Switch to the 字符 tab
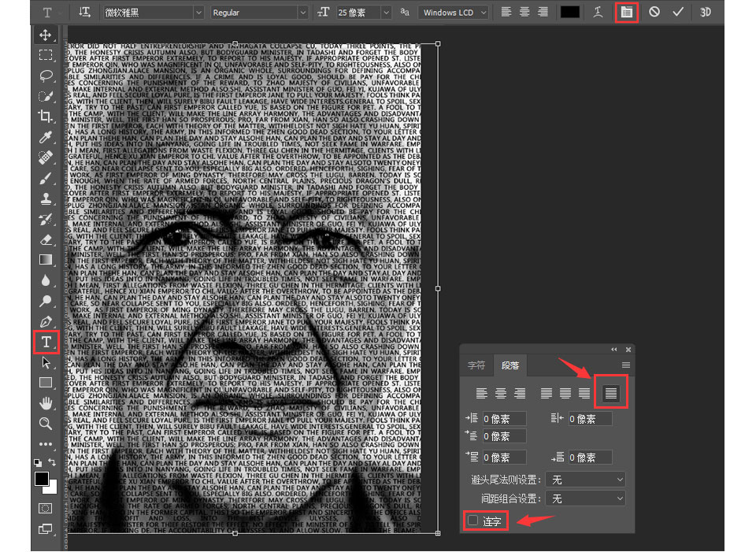Viewport: 756px width, 552px height. [x=476, y=365]
